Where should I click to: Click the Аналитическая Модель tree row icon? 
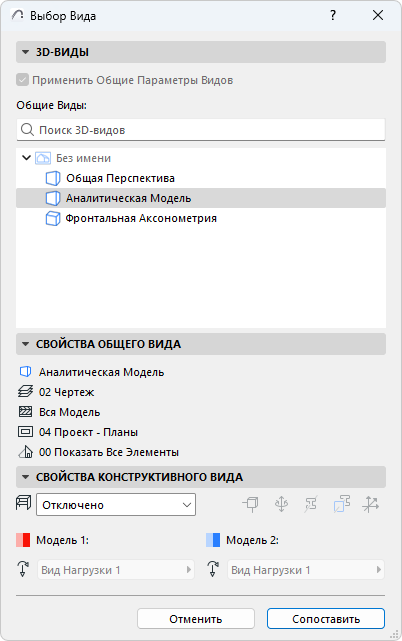tap(53, 198)
